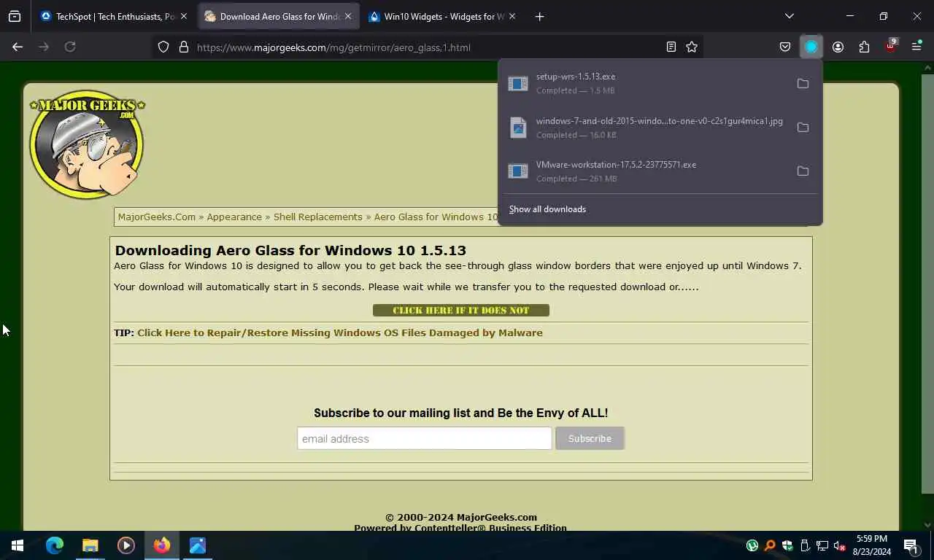The width and height of the screenshot is (934, 560).
Task: Click the page's vertical scrollbar thumb
Action: pos(927,284)
